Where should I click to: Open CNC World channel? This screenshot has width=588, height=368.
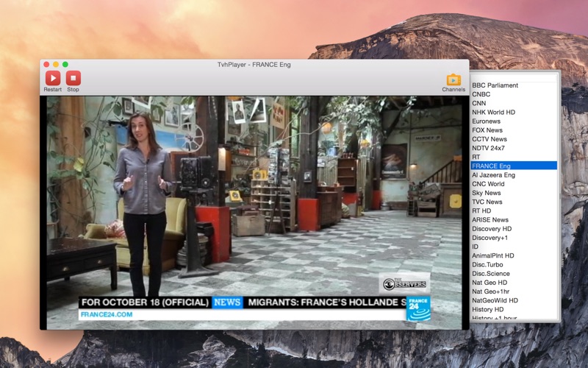point(514,184)
